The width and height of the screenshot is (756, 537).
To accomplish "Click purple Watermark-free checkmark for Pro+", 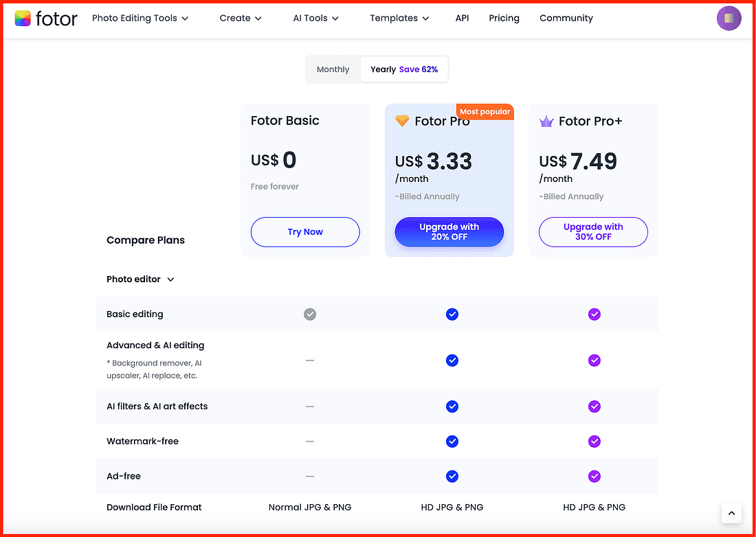I will click(x=594, y=441).
